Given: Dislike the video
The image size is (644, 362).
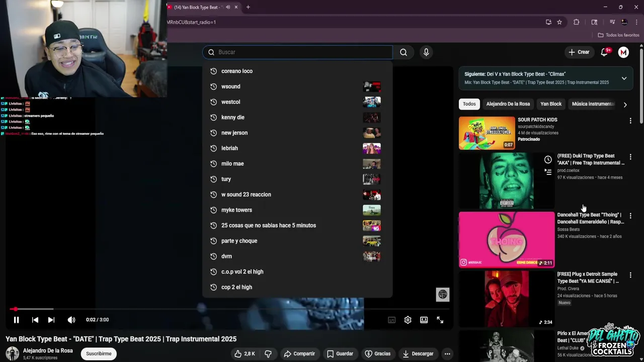Looking at the screenshot, I should click(268, 354).
